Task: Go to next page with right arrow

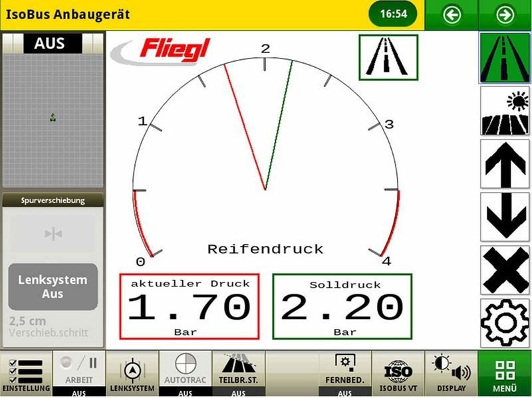Action: [505, 15]
